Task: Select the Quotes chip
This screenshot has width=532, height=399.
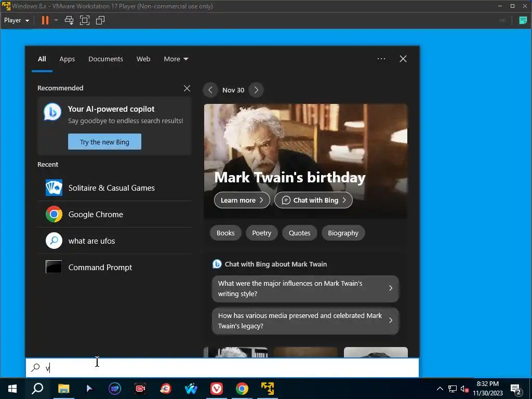Action: point(300,233)
